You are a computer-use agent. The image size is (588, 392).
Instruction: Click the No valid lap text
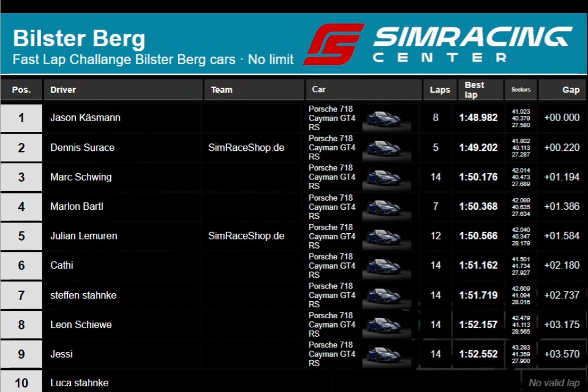point(554,383)
